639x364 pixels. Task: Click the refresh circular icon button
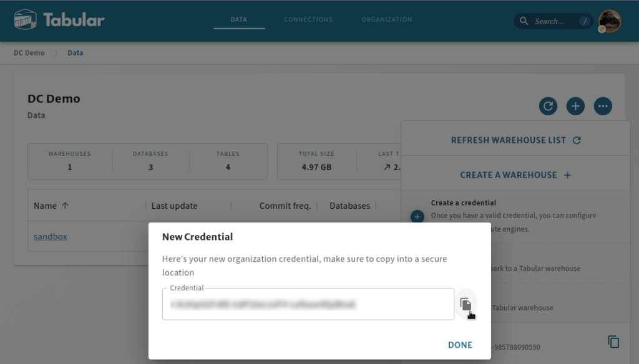[x=548, y=106]
